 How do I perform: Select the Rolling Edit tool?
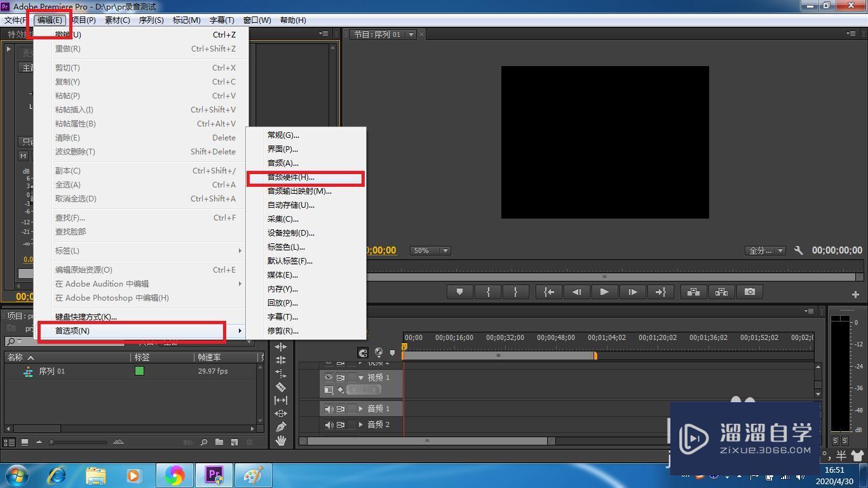280,360
